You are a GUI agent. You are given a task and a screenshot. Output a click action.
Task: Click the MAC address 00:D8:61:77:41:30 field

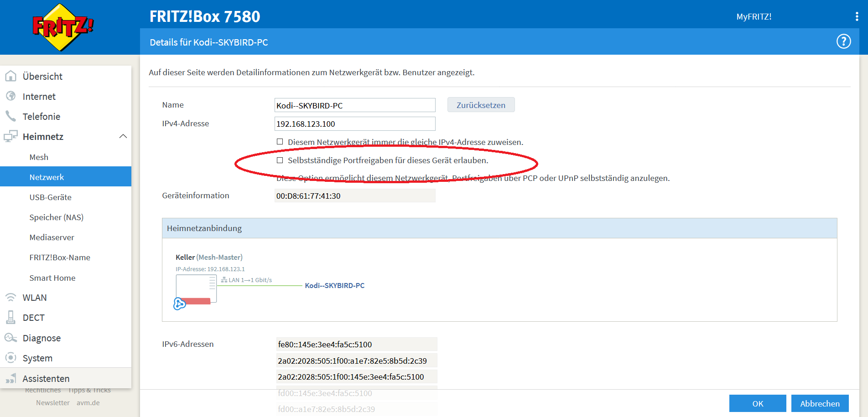355,196
